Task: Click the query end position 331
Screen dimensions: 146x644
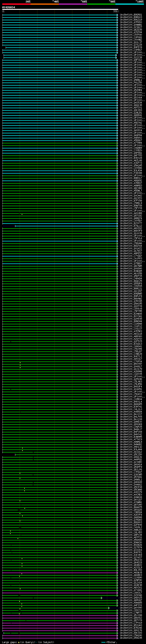Action: [x=115, y=11]
